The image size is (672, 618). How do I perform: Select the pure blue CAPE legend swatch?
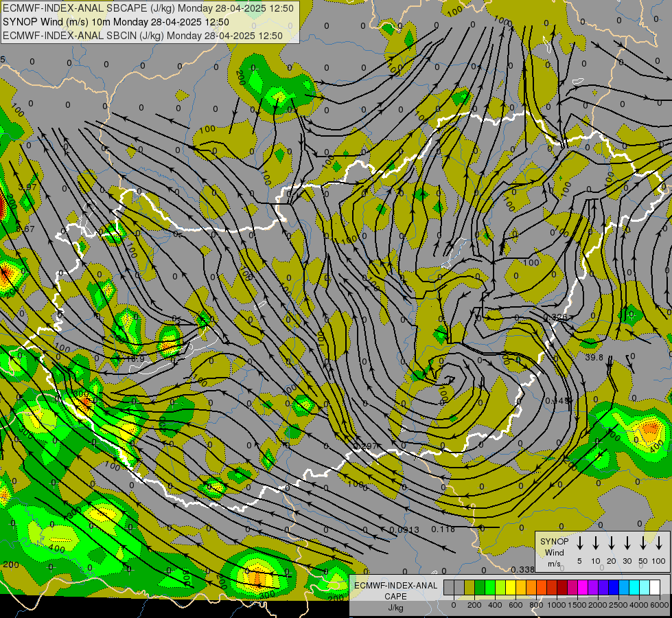[614, 588]
